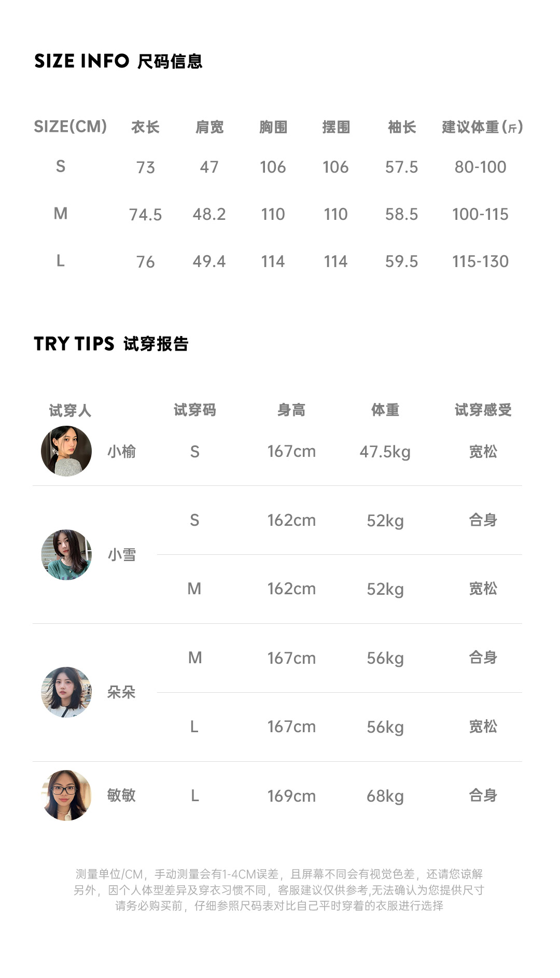Click the name 朵朵 beside her photo
This screenshot has height=978, width=560.
(121, 692)
